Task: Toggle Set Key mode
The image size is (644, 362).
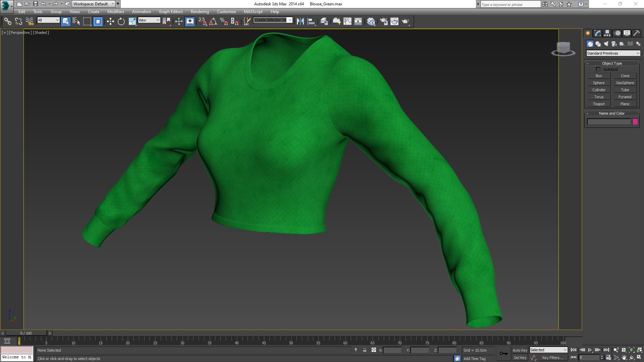Action: point(520,358)
